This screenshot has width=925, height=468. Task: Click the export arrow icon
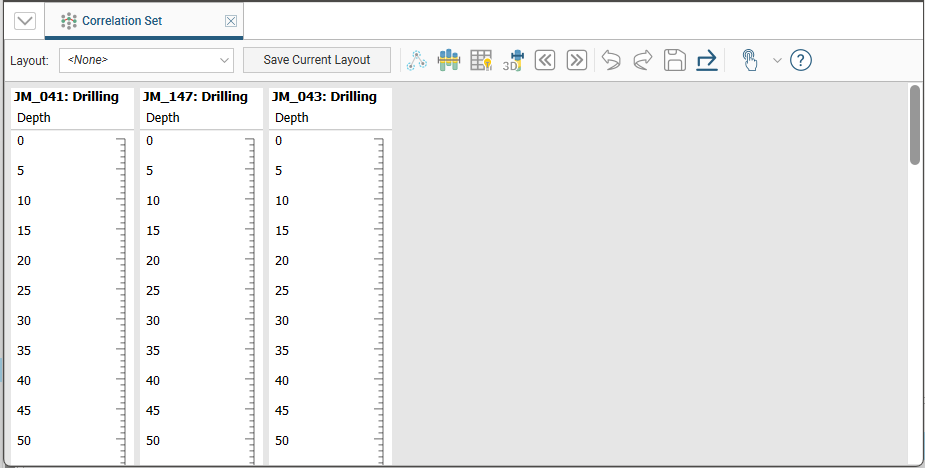coord(707,60)
